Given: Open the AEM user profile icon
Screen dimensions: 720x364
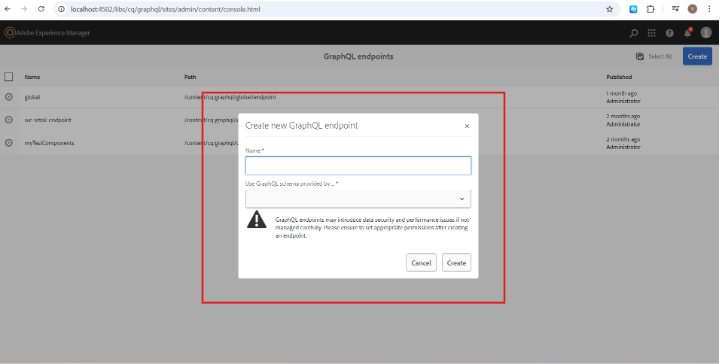Looking at the screenshot, I should click(706, 32).
